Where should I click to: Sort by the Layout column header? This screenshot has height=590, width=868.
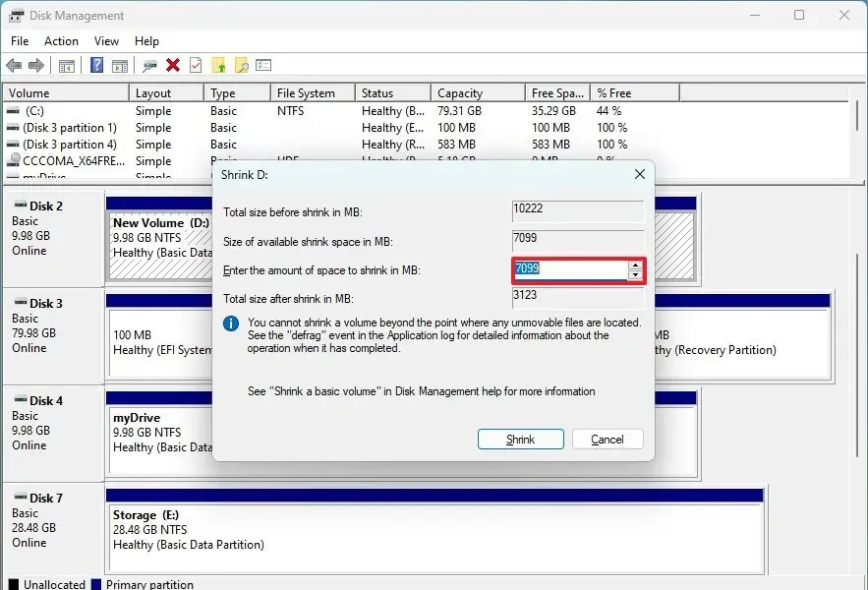tap(166, 93)
